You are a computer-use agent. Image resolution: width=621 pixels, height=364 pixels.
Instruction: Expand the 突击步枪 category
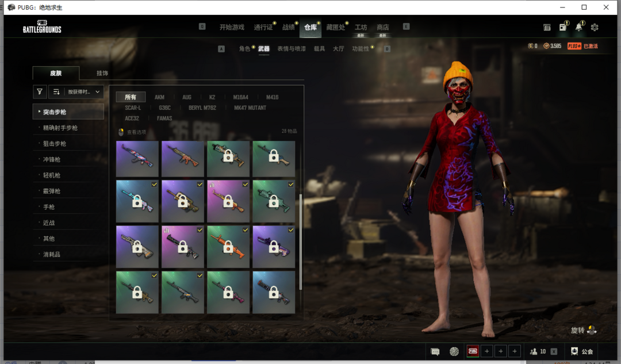[x=68, y=112]
